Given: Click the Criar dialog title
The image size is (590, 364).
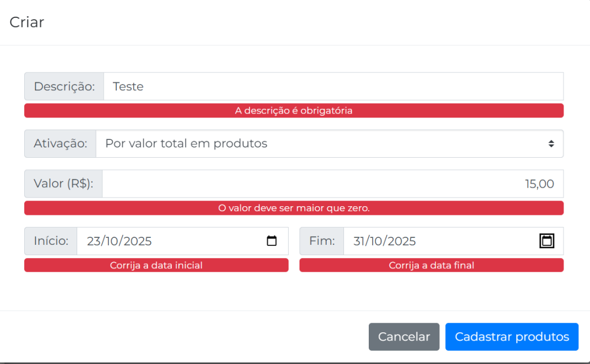Looking at the screenshot, I should [x=27, y=22].
